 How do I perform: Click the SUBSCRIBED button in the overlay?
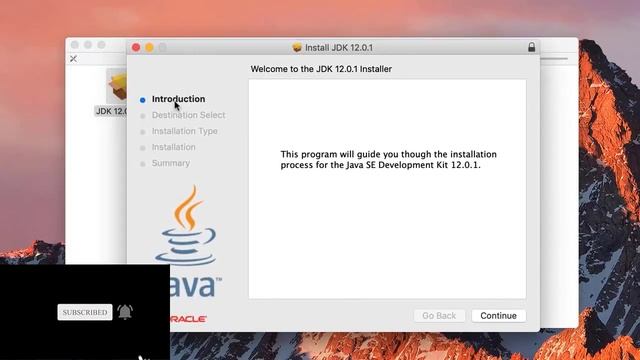click(85, 312)
